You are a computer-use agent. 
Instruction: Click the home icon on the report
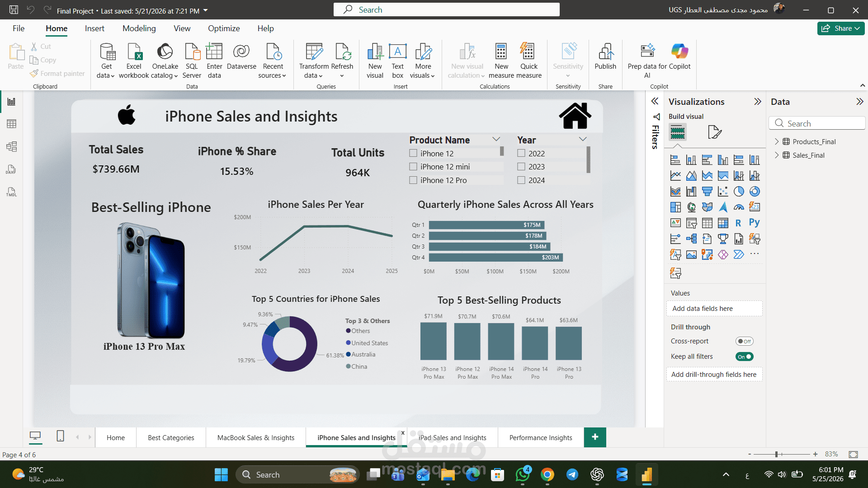575,116
